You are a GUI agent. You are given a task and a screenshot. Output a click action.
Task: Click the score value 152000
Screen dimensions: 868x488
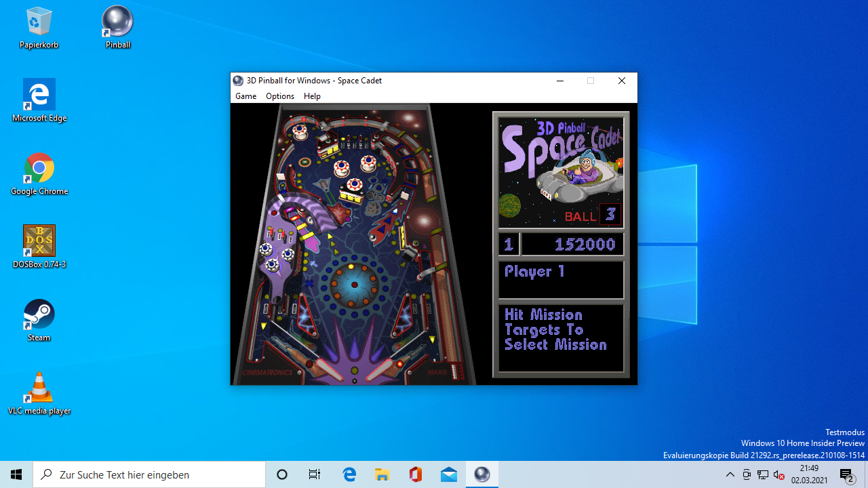pyautogui.click(x=586, y=244)
